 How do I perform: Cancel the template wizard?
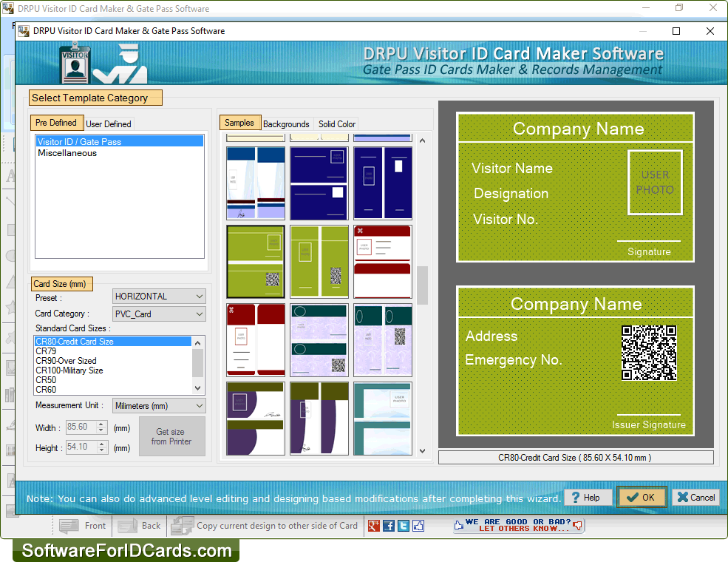(x=695, y=498)
